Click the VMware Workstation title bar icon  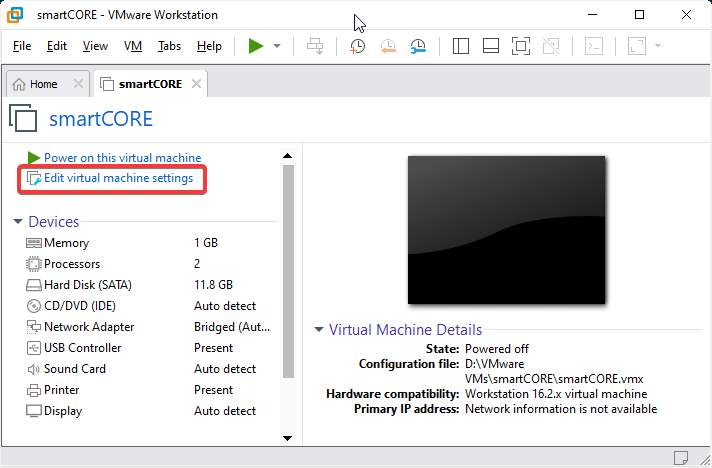(x=15, y=15)
